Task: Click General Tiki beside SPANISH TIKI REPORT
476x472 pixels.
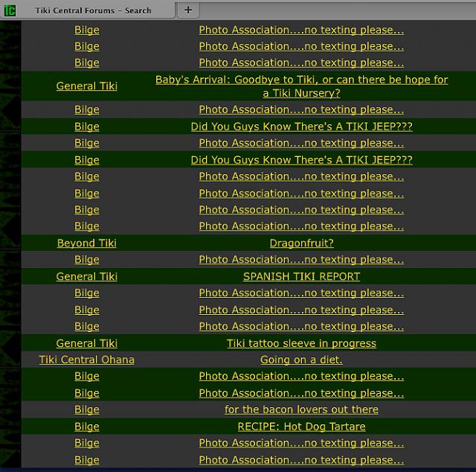Action: coord(87,277)
